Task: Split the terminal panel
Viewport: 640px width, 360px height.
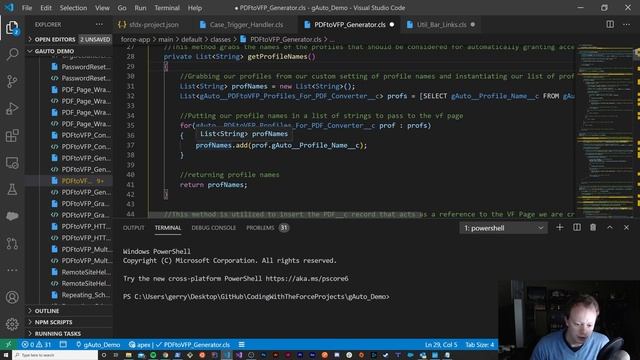Action: 577,228
